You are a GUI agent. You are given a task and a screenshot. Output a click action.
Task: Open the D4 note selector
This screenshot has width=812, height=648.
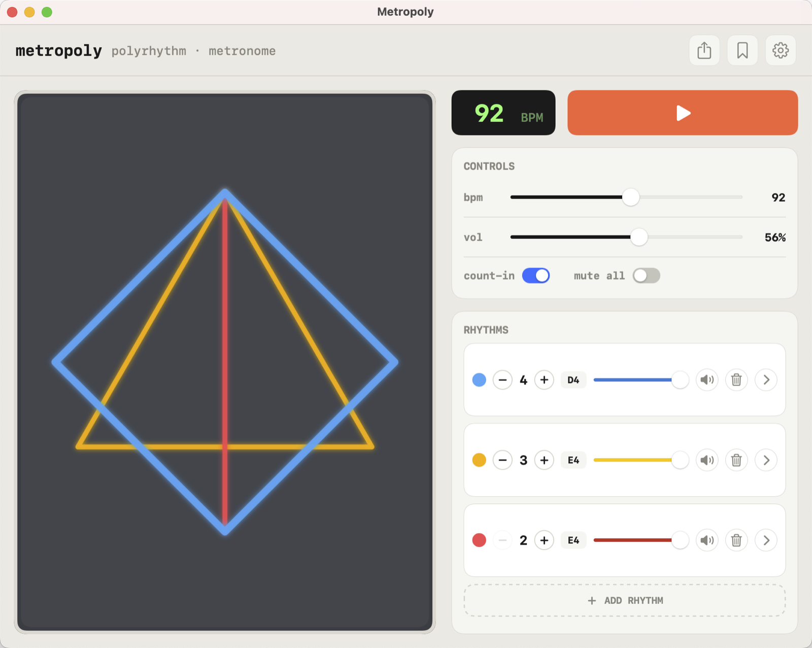tap(573, 380)
